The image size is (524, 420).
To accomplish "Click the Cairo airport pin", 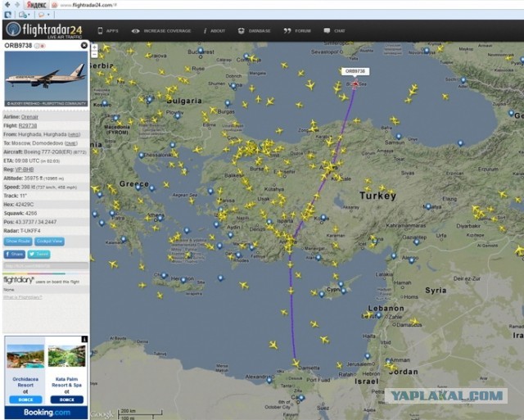I will 301,398.
